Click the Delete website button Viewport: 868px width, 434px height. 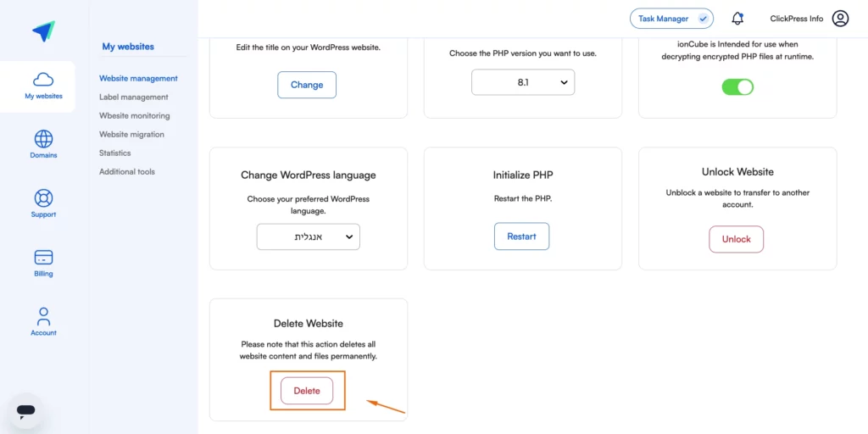click(x=307, y=390)
